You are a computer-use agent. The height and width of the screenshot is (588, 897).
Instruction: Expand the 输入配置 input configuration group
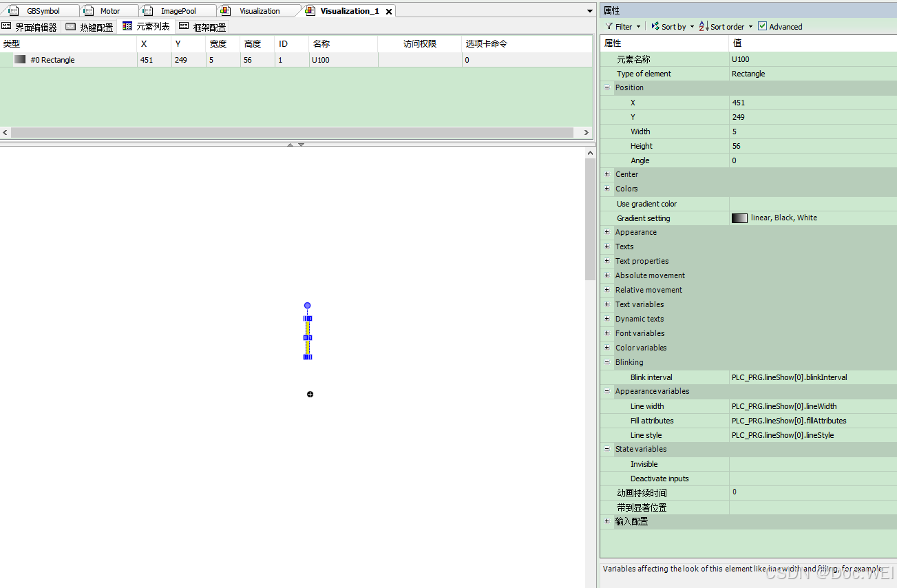click(x=607, y=521)
